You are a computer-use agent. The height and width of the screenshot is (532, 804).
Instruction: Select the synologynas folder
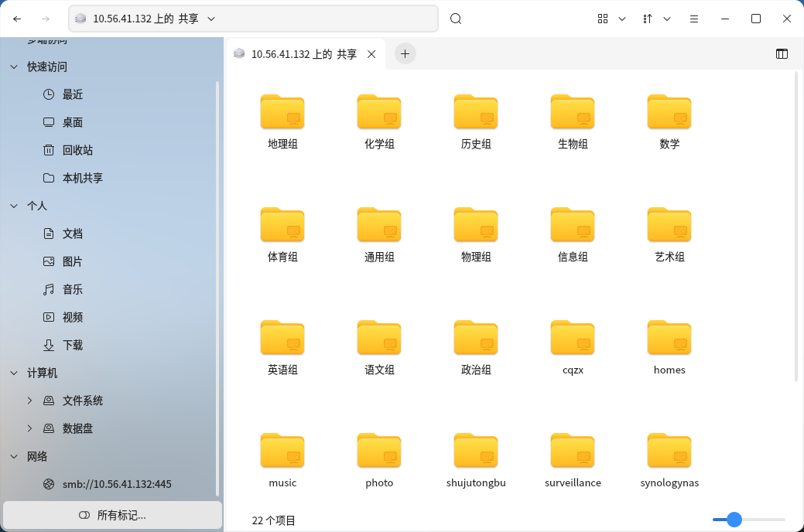click(x=669, y=460)
